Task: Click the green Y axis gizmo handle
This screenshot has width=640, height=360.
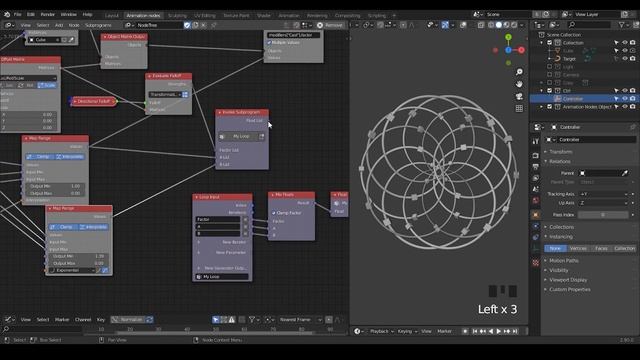Action: point(508,37)
